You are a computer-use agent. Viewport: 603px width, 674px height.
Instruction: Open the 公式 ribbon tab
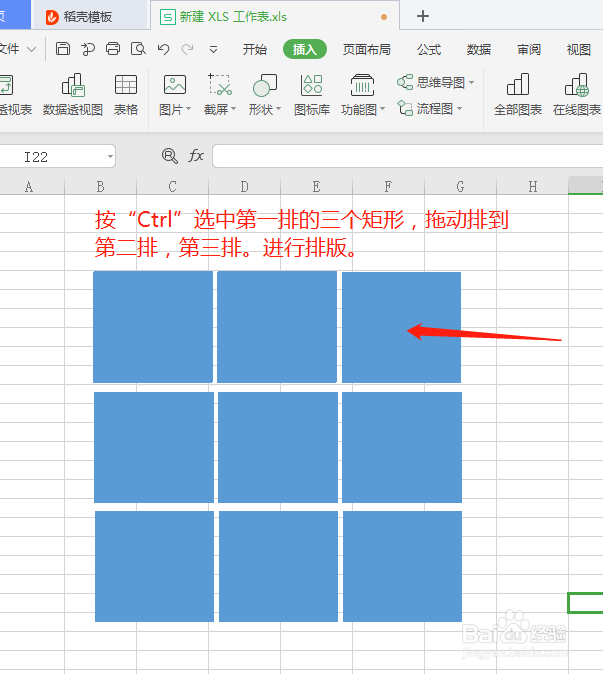pos(429,50)
